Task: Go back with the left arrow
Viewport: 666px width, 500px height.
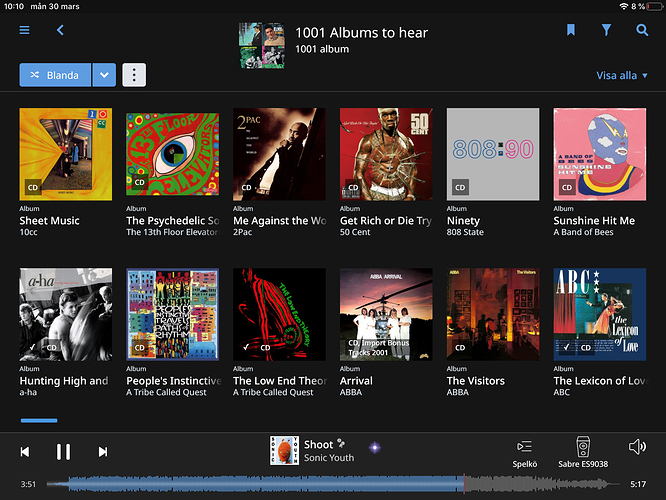Action: point(60,30)
